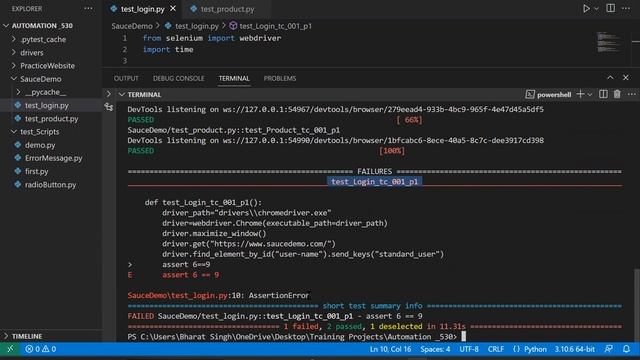Change UTF-8 file encoding

point(469,349)
